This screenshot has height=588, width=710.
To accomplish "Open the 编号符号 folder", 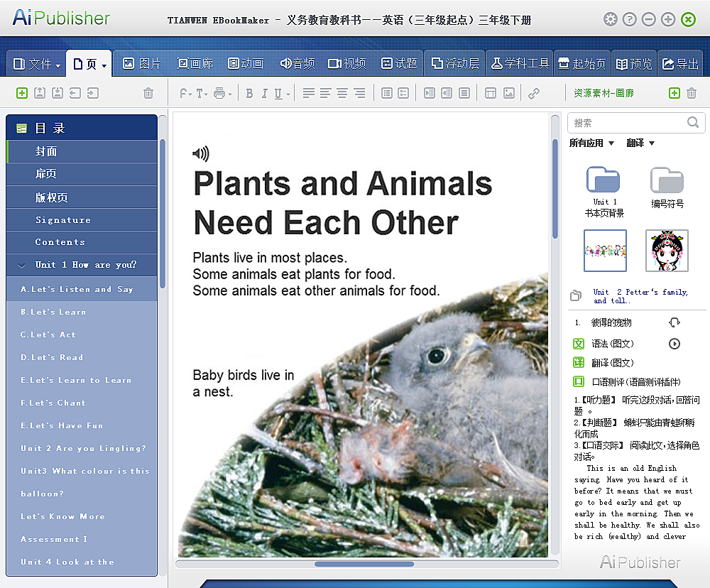I will [667, 187].
